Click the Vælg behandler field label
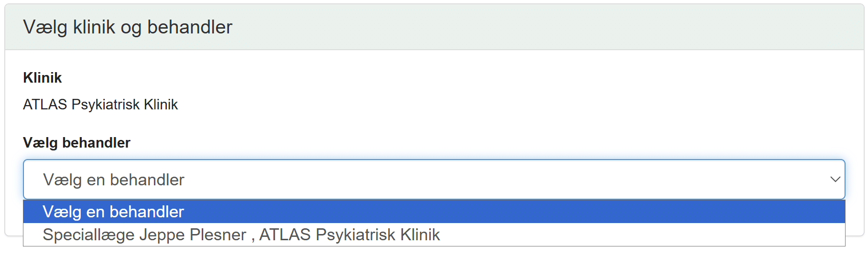Screen dimensions: 868x256 tap(76, 143)
